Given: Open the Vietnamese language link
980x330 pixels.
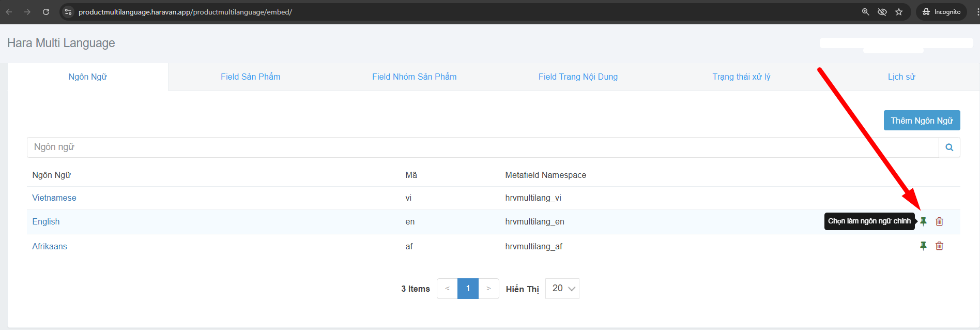Looking at the screenshot, I should click(54, 198).
